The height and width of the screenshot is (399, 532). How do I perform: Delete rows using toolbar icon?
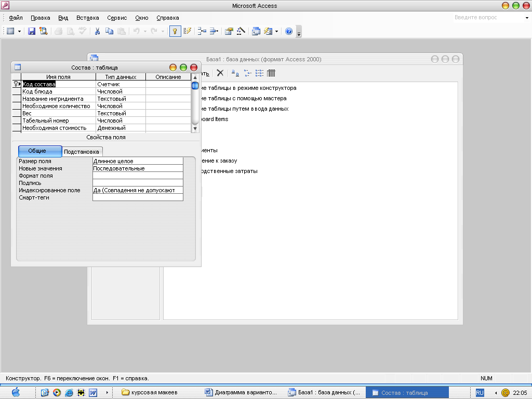pyautogui.click(x=214, y=31)
